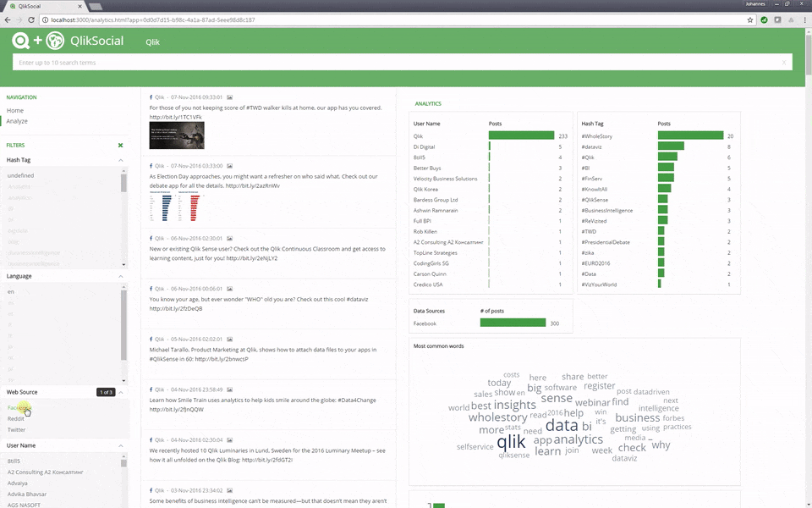This screenshot has height=508, width=812.
Task: Collapse the Language filter section
Action: click(121, 276)
